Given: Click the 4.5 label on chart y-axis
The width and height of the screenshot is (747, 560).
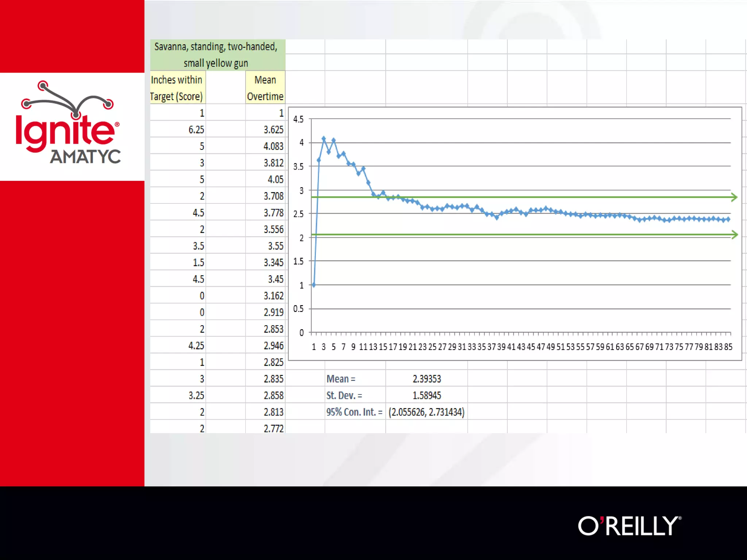Looking at the screenshot, I should click(x=298, y=119).
